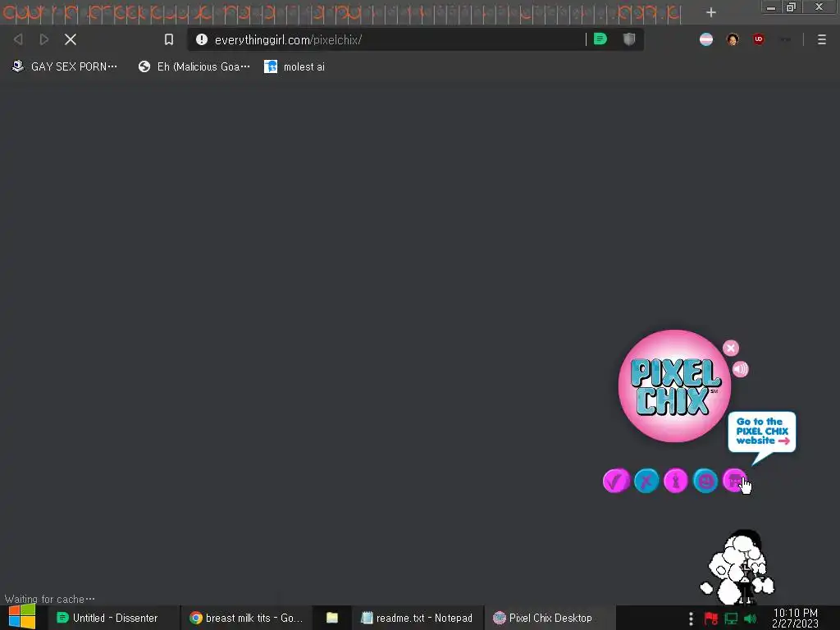The height and width of the screenshot is (630, 840).
Task: Bookmark this page with the bookmark icon
Action: pyautogui.click(x=169, y=39)
